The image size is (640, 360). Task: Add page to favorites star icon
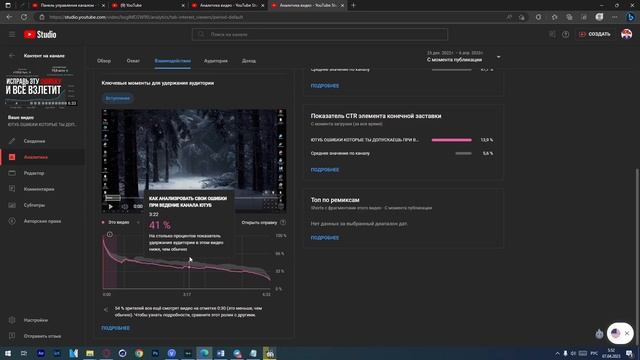(x=554, y=17)
